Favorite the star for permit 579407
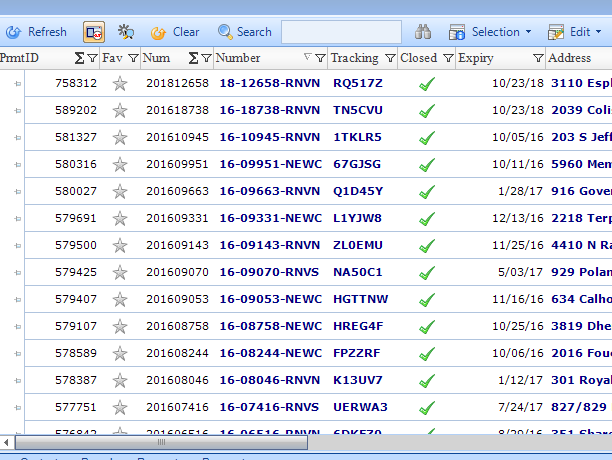Screen dimensions: 612x460 coord(120,299)
